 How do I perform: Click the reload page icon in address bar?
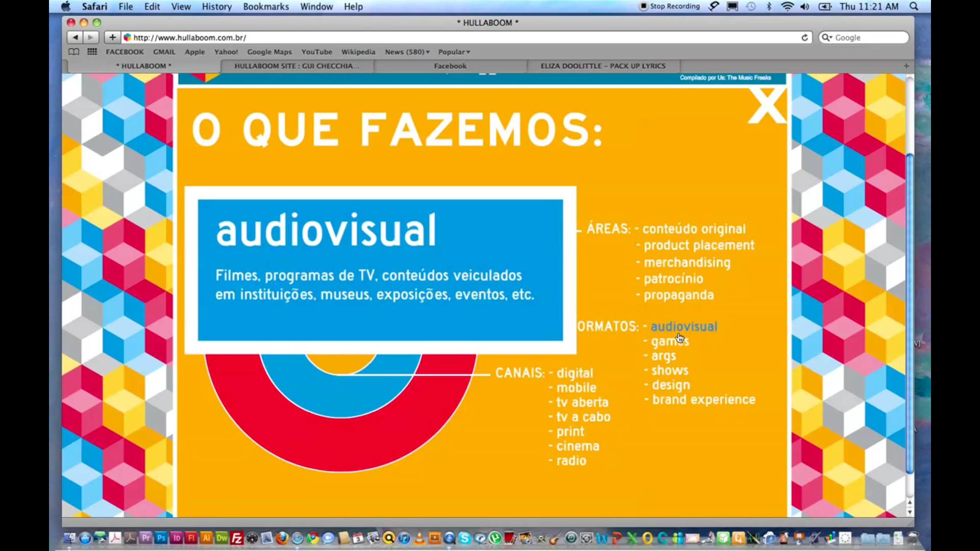pyautogui.click(x=805, y=37)
